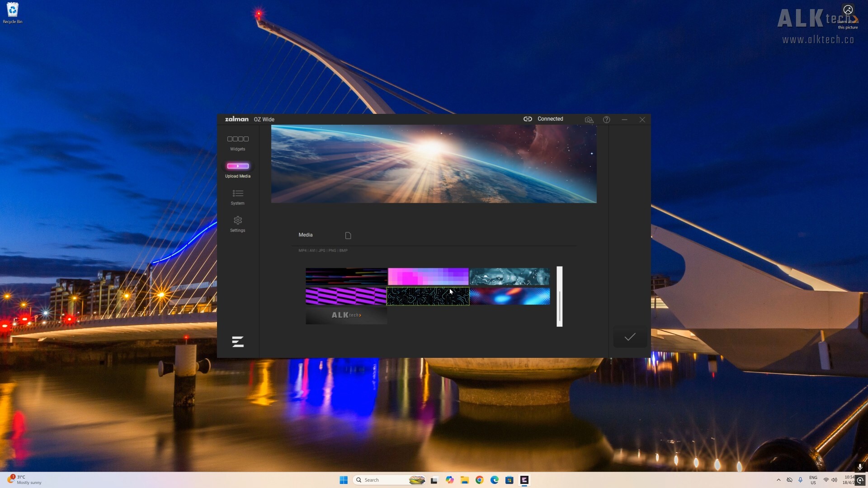Select the blue water texture thumbnail
Screen dimensions: 868x488
coord(509,276)
